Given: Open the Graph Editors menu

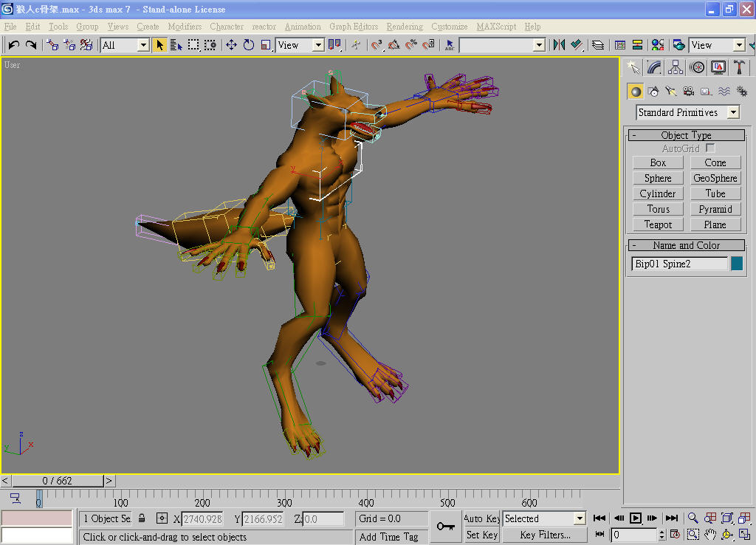Looking at the screenshot, I should 354,27.
